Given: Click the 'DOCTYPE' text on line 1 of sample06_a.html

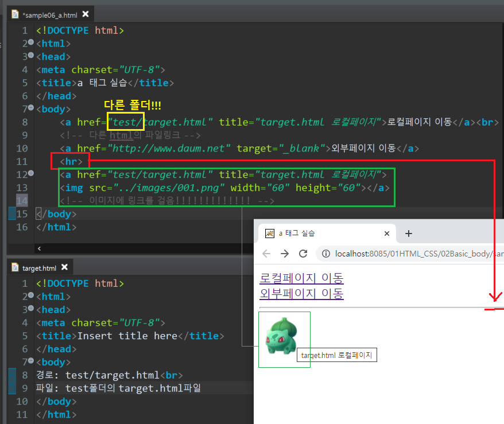Looking at the screenshot, I should pos(68,30).
